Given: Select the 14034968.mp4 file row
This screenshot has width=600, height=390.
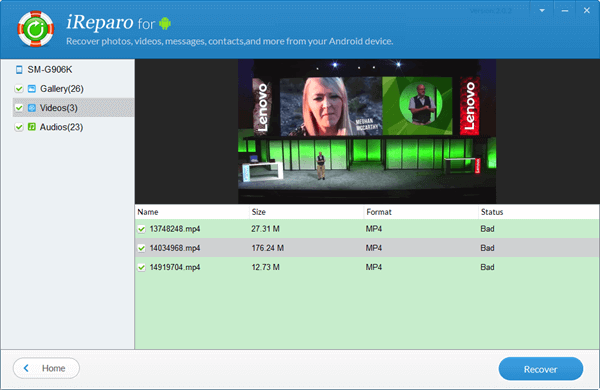Looking at the screenshot, I should [x=367, y=248].
